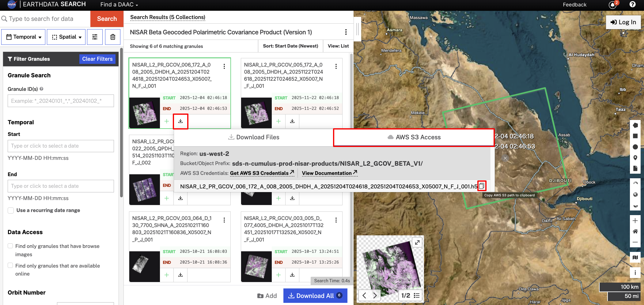This screenshot has height=305, width=644.
Task: Click the advanced search filters icon
Action: [x=95, y=37]
